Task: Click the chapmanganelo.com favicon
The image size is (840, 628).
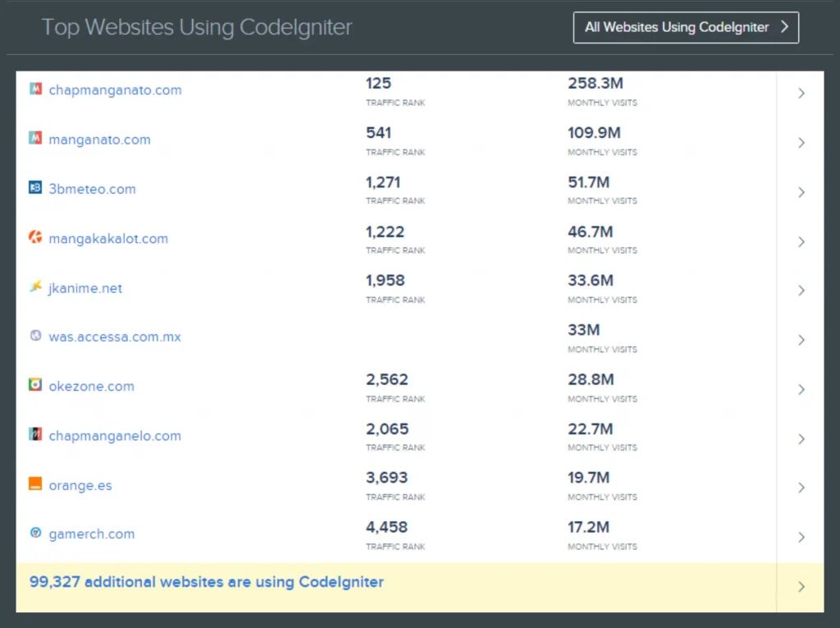Action: 35,434
